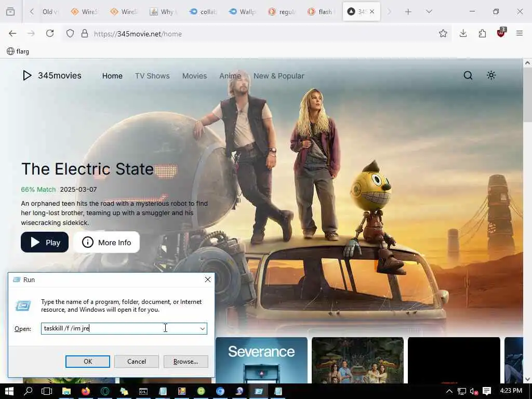
Task: Open the Windows Start menu
Action: (x=9, y=391)
